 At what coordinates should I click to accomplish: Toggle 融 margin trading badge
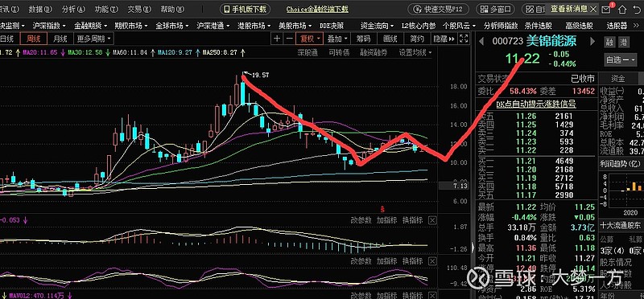coord(610,42)
